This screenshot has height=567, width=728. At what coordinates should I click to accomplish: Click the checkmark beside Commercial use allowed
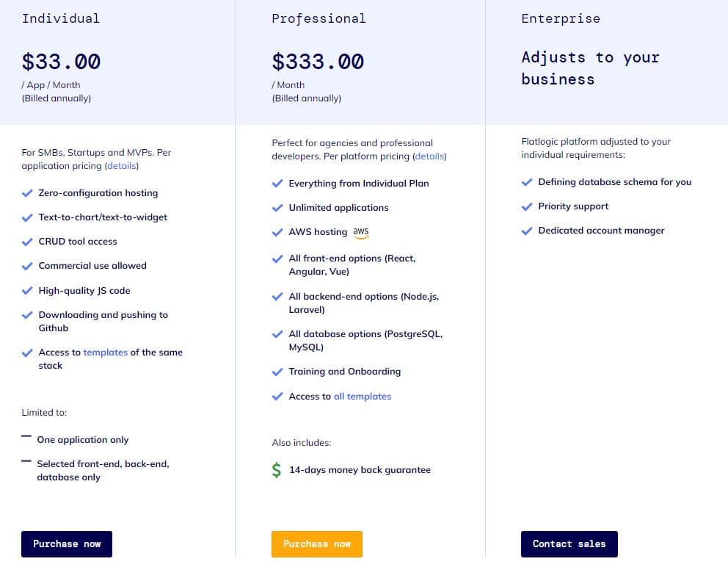point(27,265)
